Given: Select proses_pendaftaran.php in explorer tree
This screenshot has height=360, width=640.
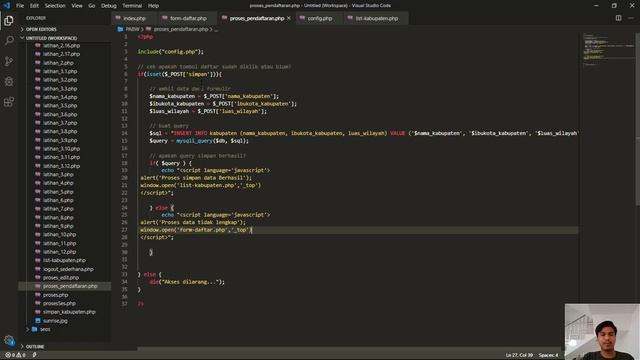Looking at the screenshot, I should pos(70,286).
